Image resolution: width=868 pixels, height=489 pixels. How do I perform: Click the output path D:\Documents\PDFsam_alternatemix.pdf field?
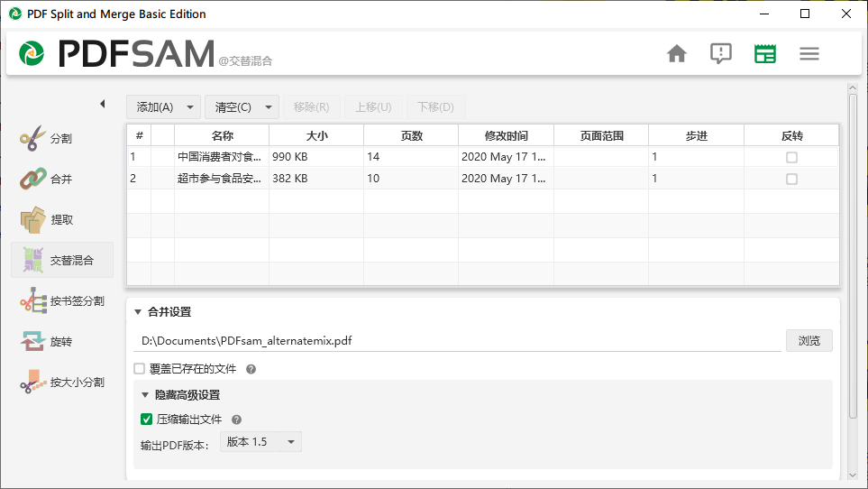click(457, 340)
